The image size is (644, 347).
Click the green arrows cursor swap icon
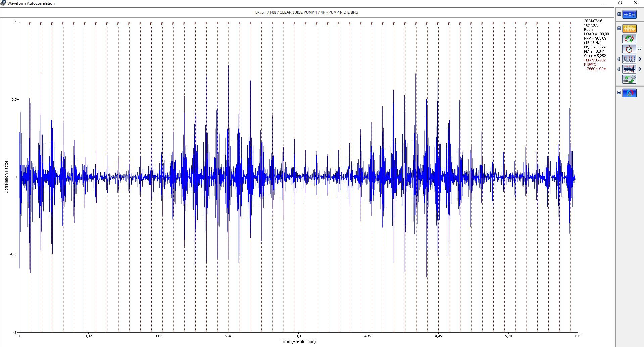[629, 39]
